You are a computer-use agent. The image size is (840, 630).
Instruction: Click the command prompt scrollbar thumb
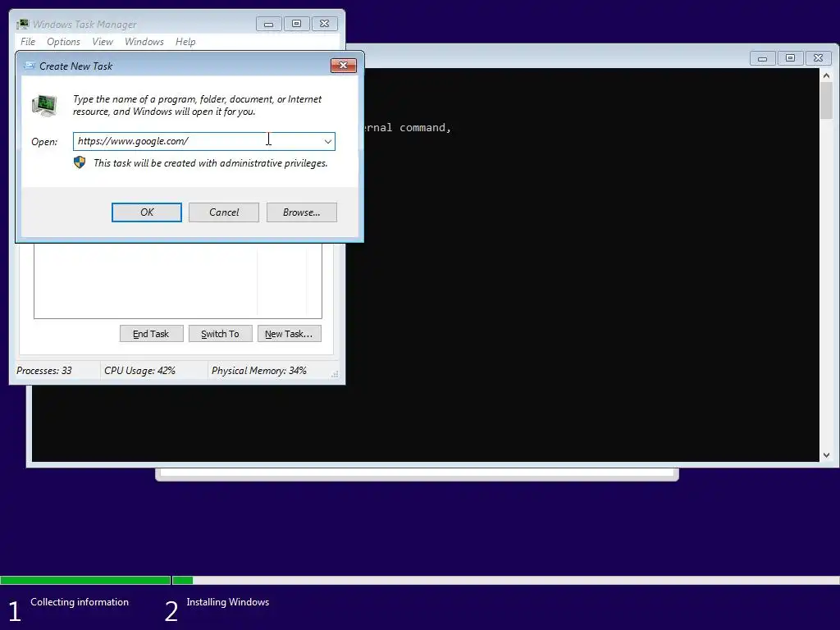pos(826,101)
